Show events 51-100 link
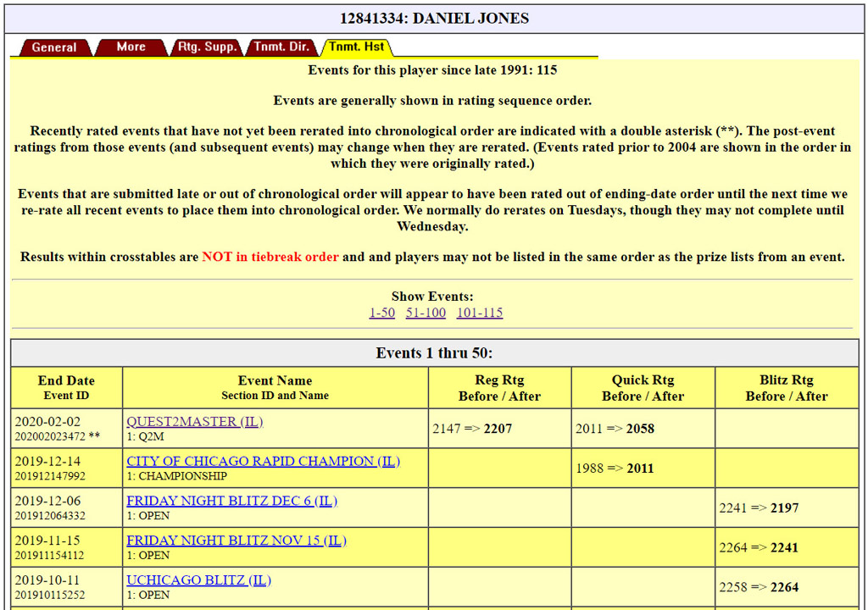 click(x=426, y=313)
